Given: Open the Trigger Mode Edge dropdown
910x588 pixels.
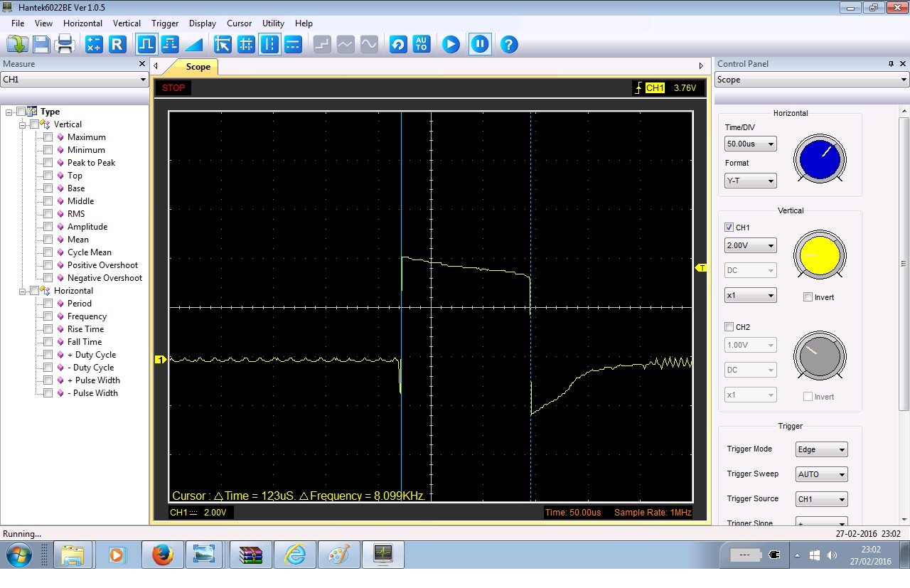Looking at the screenshot, I should click(822, 449).
